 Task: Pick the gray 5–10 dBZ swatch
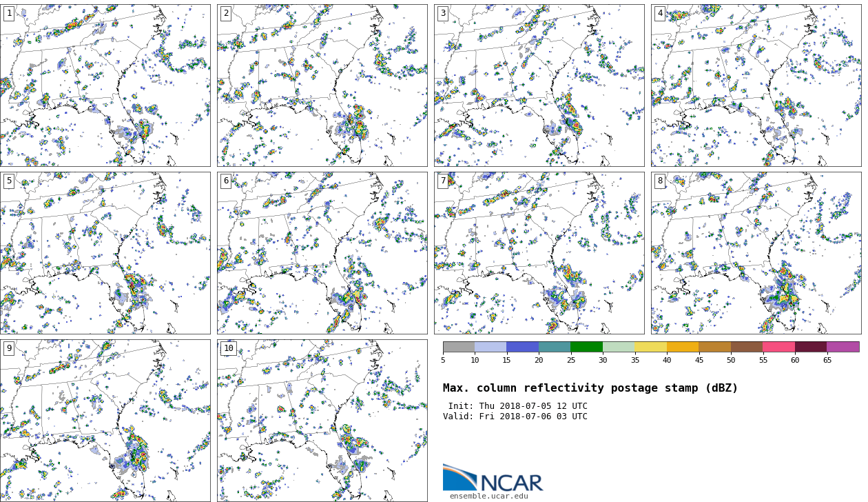(459, 347)
